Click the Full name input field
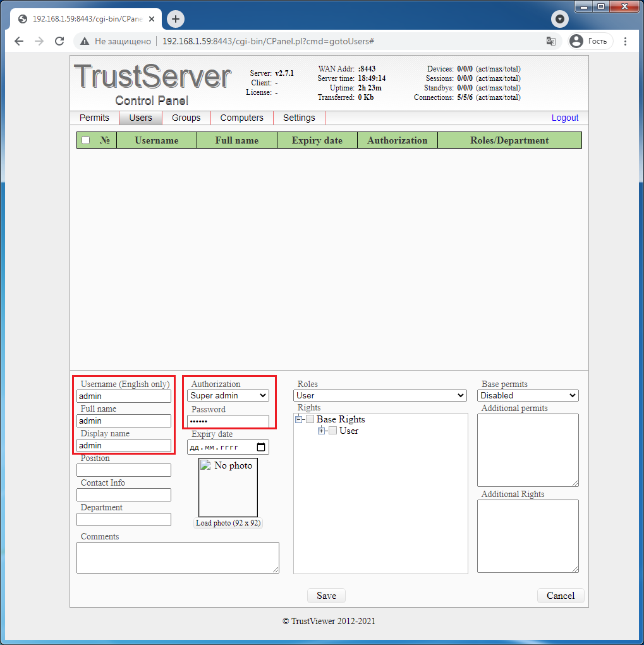644x645 pixels. pyautogui.click(x=124, y=421)
